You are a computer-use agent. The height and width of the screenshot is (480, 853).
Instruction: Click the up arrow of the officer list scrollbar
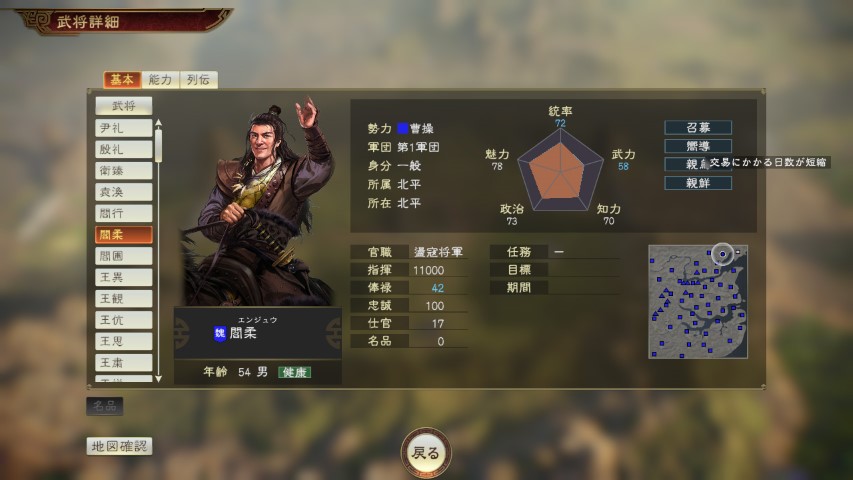tap(158, 124)
